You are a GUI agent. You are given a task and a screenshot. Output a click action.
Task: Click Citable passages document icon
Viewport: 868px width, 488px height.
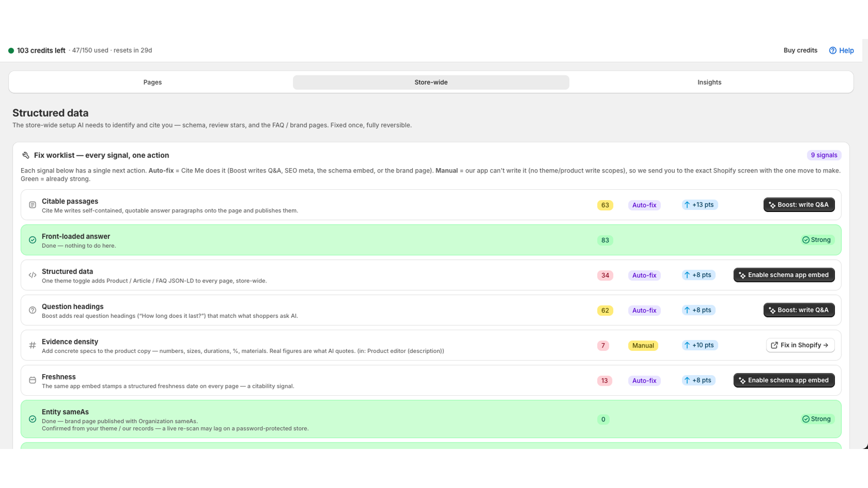click(x=33, y=205)
